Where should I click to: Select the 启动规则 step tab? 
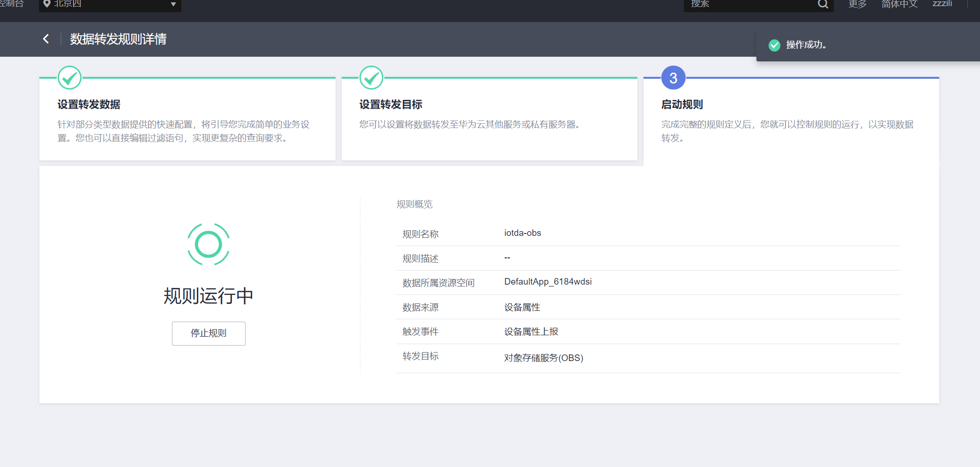pyautogui.click(x=791, y=119)
